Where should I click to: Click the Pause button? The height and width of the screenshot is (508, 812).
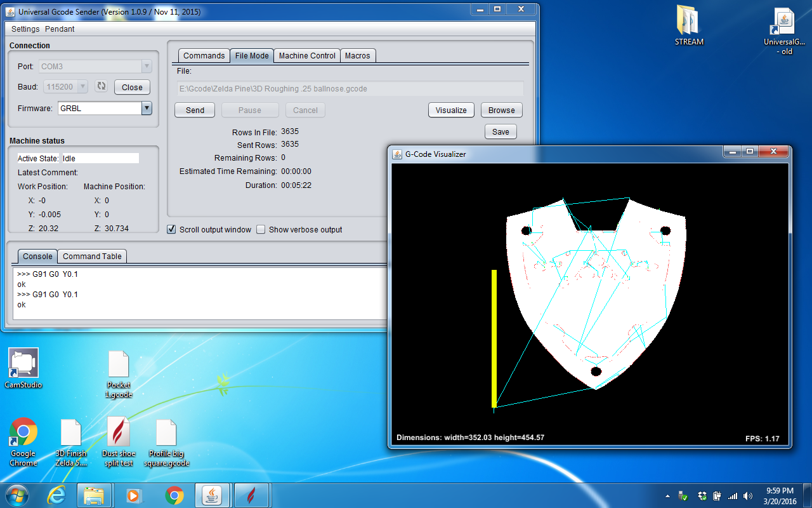point(250,110)
